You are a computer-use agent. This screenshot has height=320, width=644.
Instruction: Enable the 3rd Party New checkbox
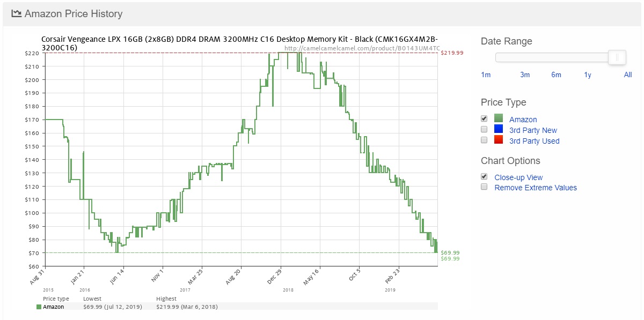[x=484, y=129]
